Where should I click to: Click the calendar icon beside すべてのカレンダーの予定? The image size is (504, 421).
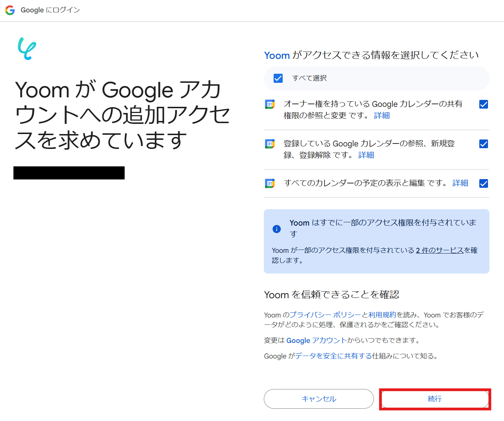pyautogui.click(x=270, y=183)
